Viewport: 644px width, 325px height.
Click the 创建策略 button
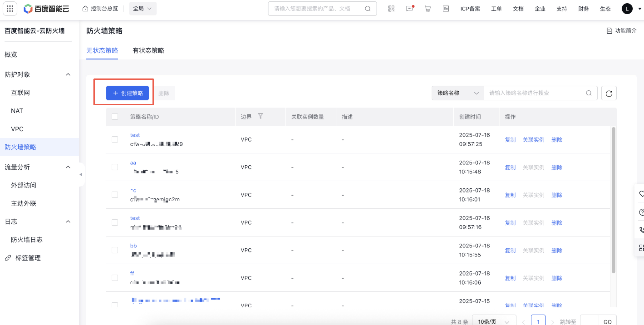point(128,93)
